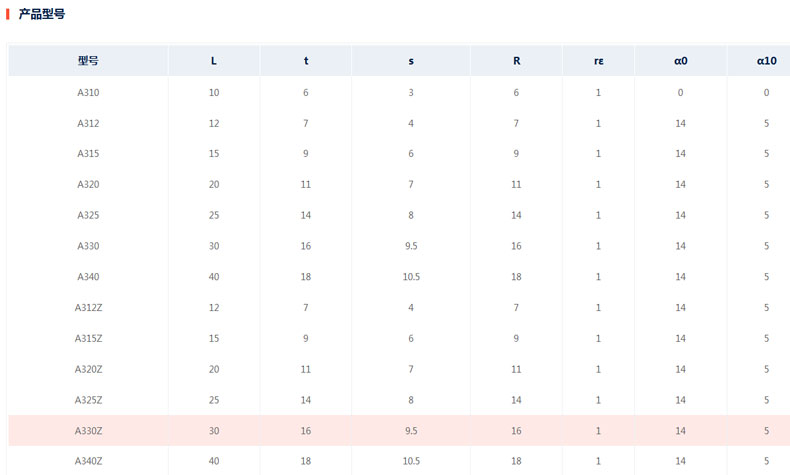Select the α10 column header
The height and width of the screenshot is (475, 790).
(766, 60)
